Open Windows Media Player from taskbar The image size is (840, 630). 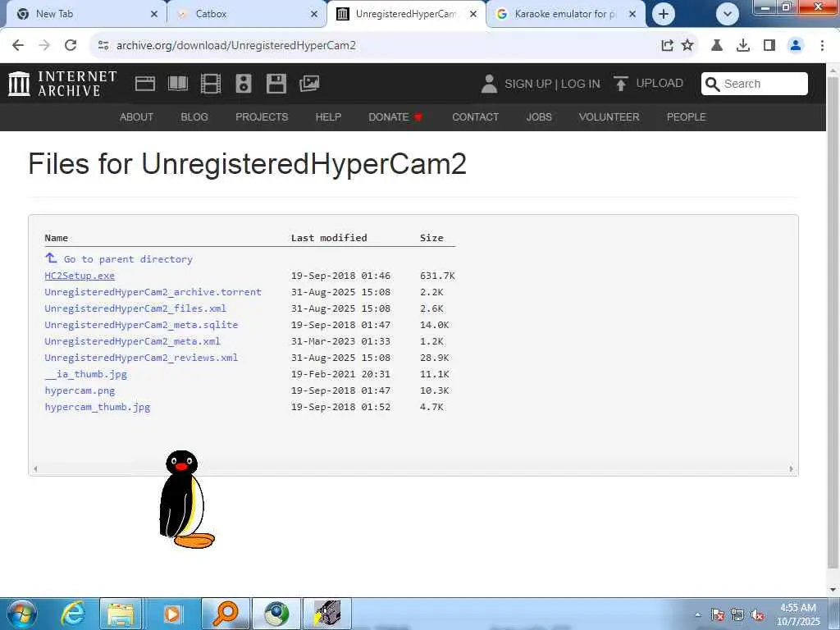[171, 614]
